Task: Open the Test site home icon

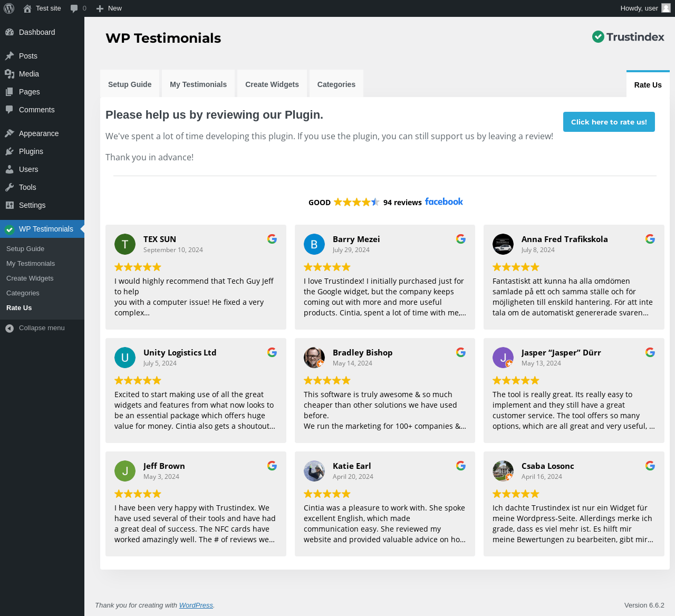Action: click(x=27, y=8)
